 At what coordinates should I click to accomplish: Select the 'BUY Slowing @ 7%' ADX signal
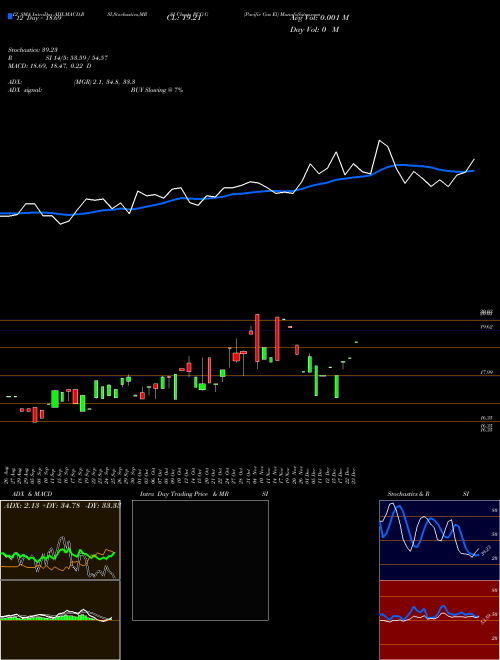click(x=157, y=90)
